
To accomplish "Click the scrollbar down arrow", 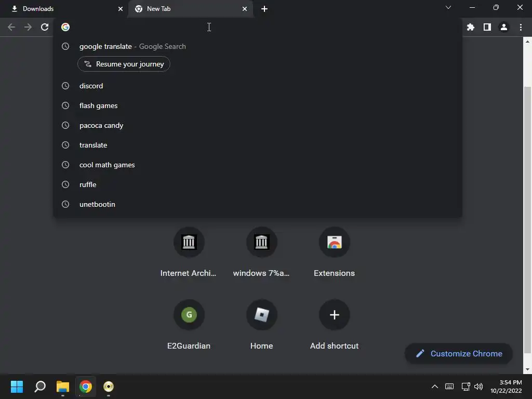I will tap(528, 369).
